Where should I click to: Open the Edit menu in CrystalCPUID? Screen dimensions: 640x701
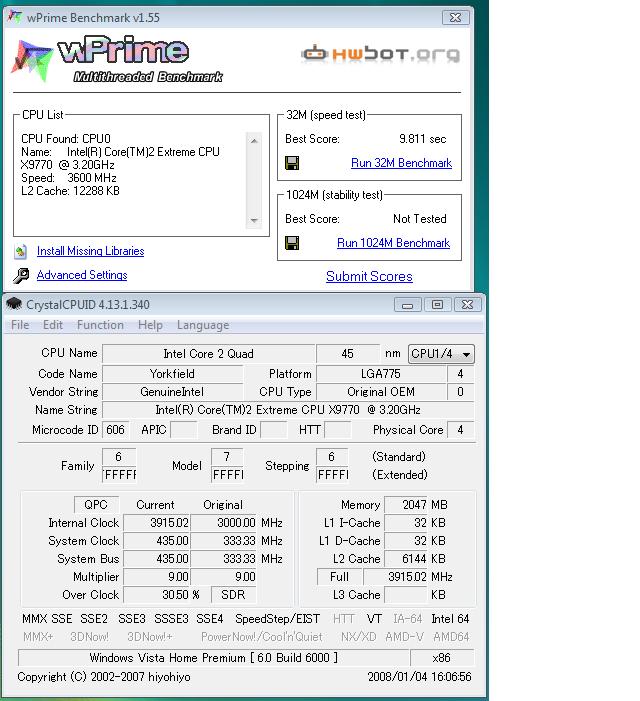coord(53,325)
